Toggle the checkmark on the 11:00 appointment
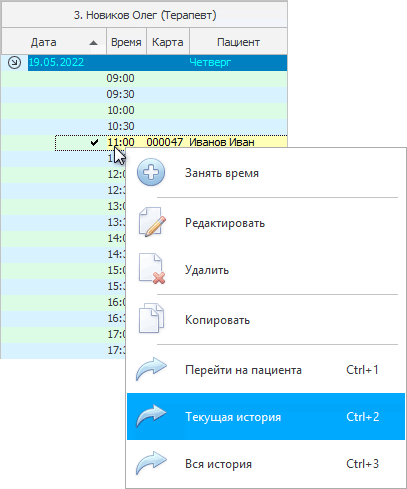Screen dimensions: 407x489 94,143
